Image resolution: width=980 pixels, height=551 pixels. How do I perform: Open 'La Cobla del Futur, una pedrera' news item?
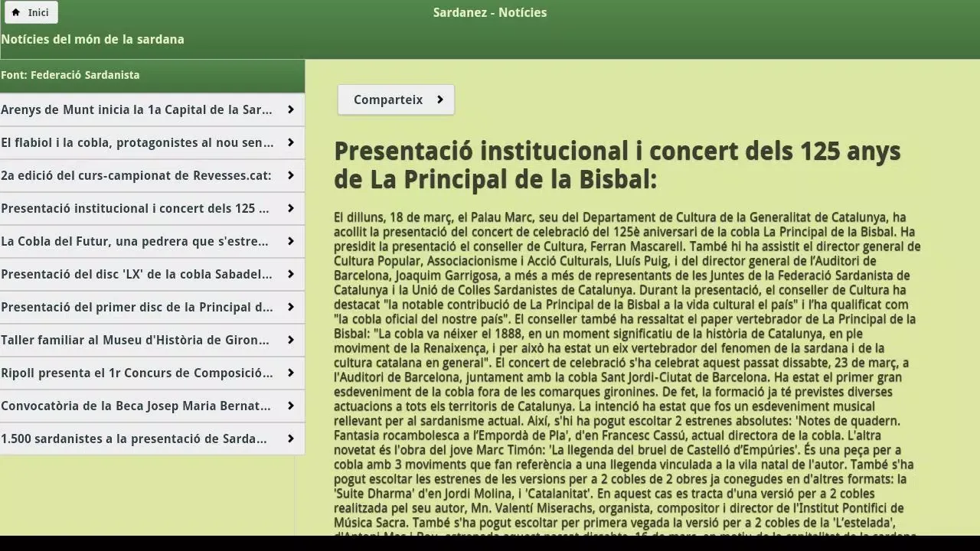tap(152, 241)
